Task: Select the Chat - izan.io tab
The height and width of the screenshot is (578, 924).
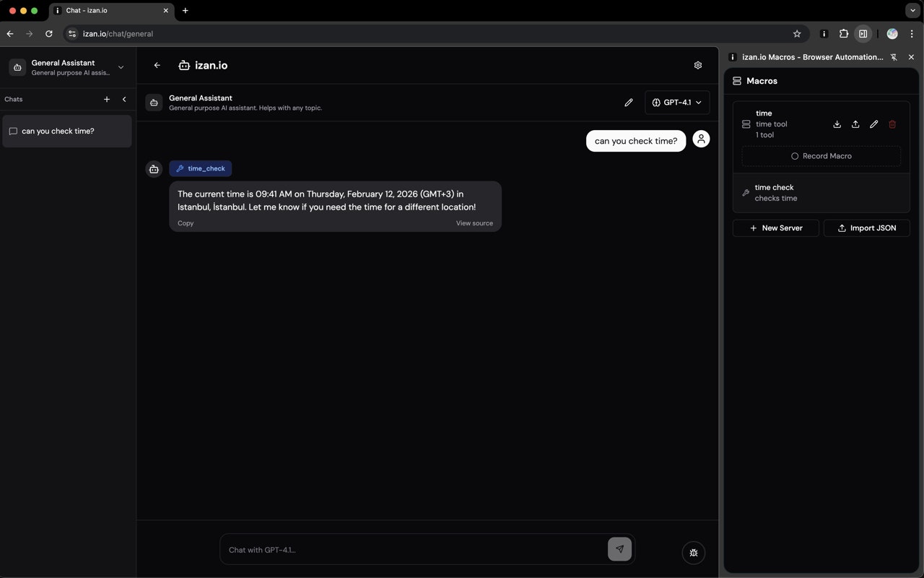Action: click(x=112, y=11)
